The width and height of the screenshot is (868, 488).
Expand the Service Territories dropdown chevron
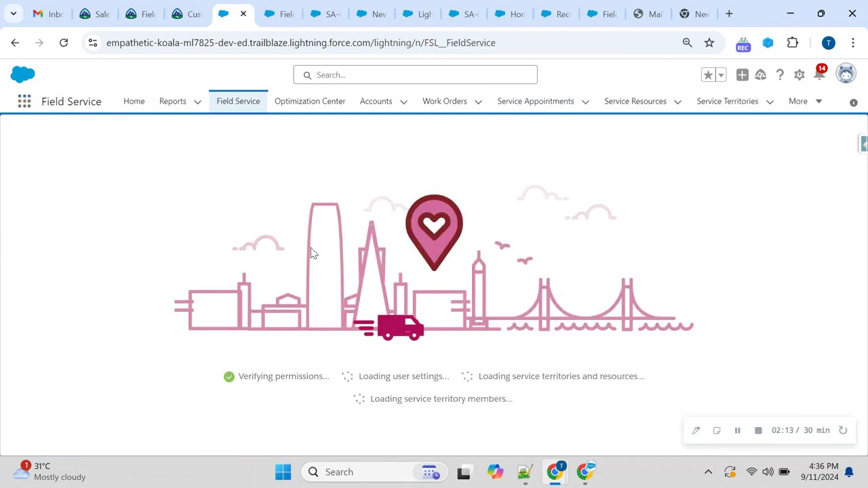coord(770,102)
